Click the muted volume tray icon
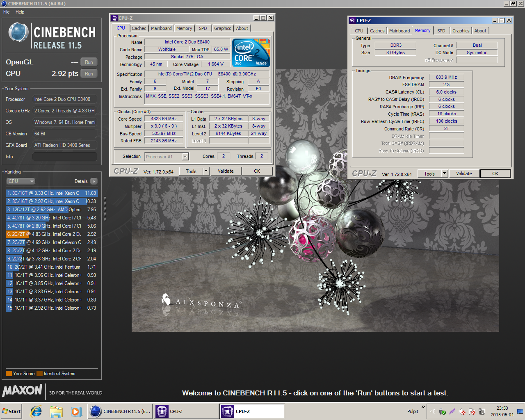The width and height of the screenshot is (525, 420). coord(462,411)
